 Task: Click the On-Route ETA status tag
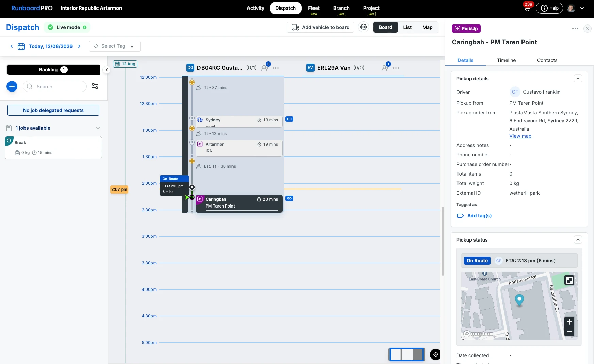174,185
